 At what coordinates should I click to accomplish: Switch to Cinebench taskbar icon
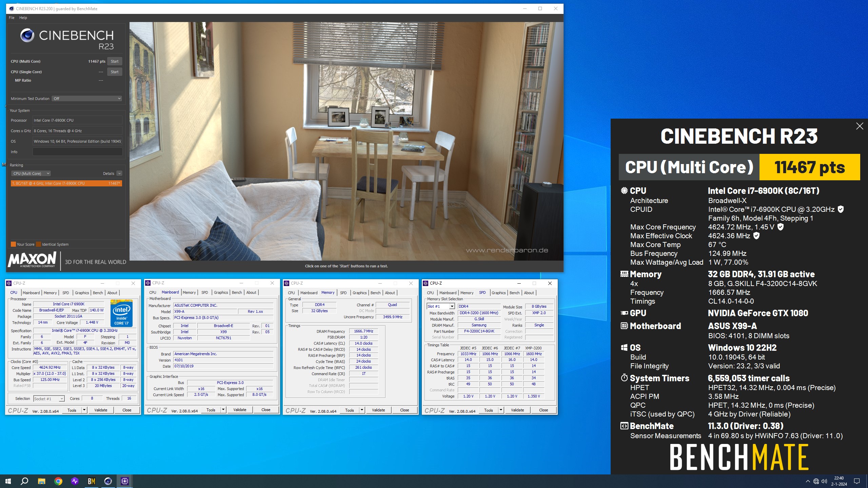click(108, 481)
